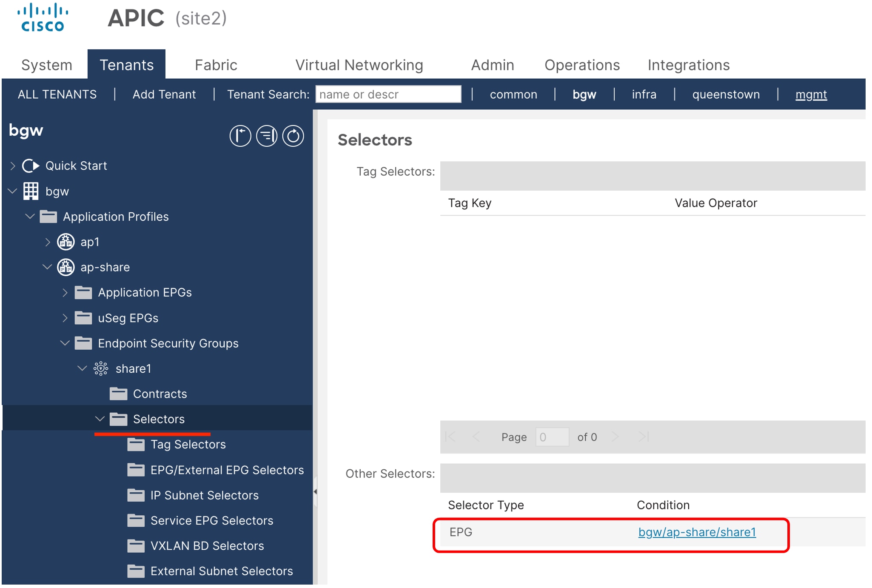
Task: Click the navigation panel collapse handle
Action: [315, 492]
